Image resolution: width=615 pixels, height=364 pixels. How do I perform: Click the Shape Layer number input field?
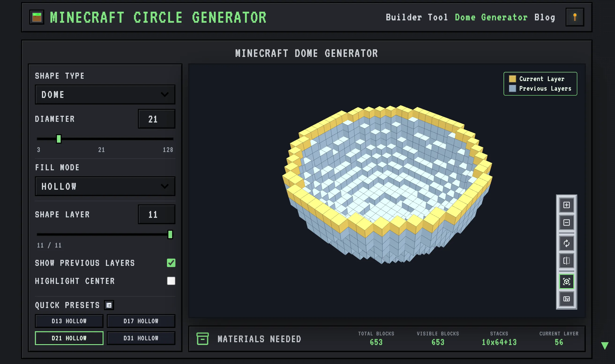157,214
